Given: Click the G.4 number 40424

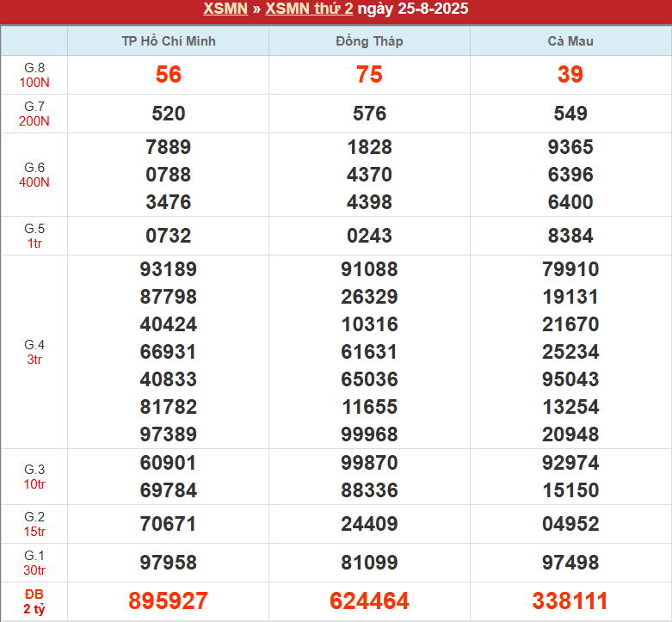Looking at the screenshot, I should click(x=169, y=323).
